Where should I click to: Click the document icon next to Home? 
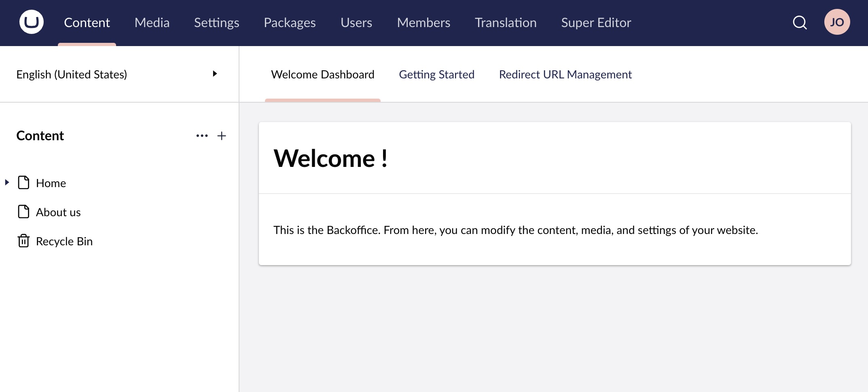[x=24, y=183]
